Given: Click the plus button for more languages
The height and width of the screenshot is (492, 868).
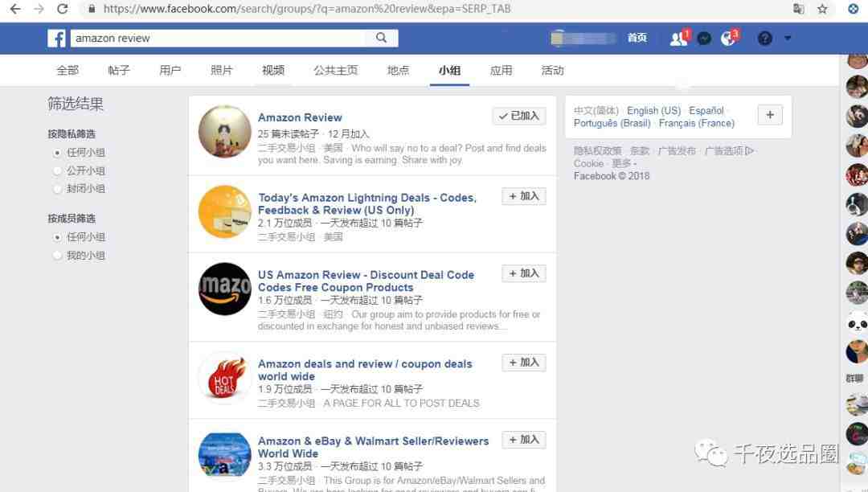Looking at the screenshot, I should pos(770,115).
